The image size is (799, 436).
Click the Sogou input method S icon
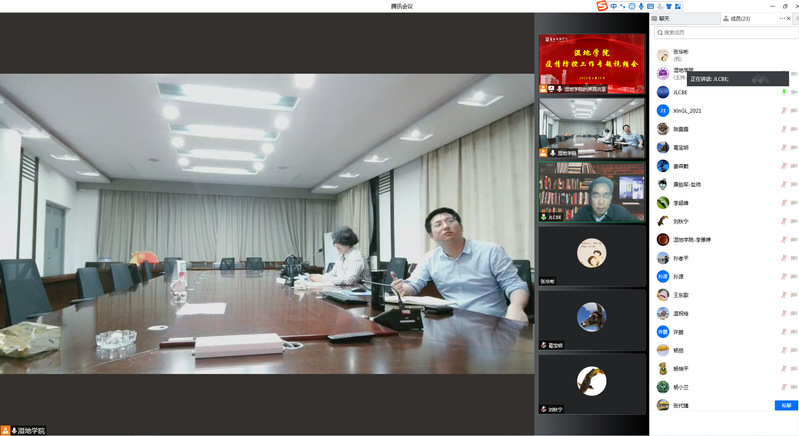pyautogui.click(x=602, y=6)
